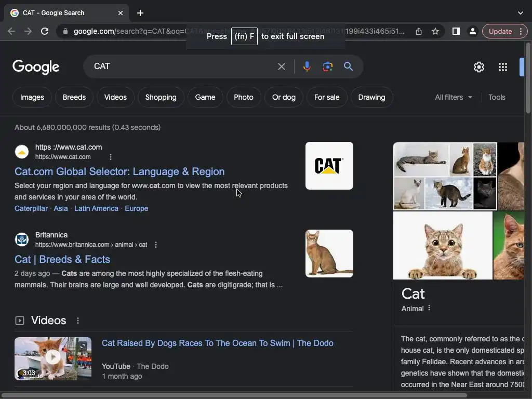
Task: Click the share page icon
Action: (419, 32)
